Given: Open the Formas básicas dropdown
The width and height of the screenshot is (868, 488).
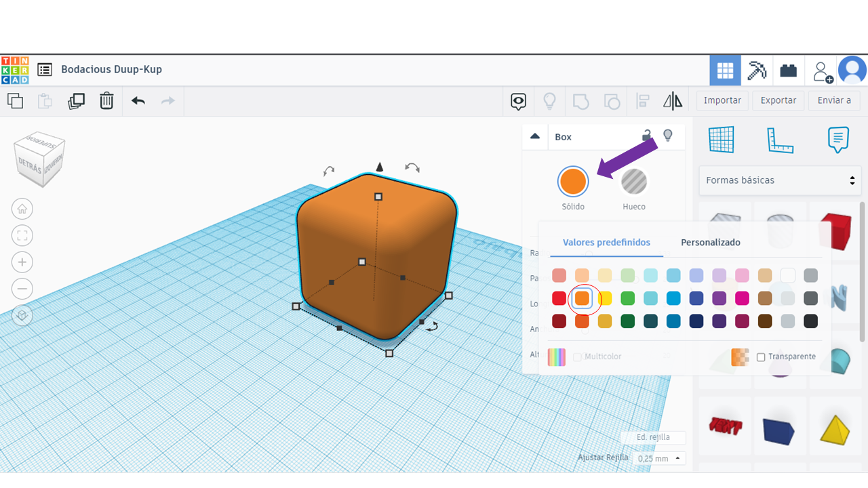Looking at the screenshot, I should click(x=780, y=180).
